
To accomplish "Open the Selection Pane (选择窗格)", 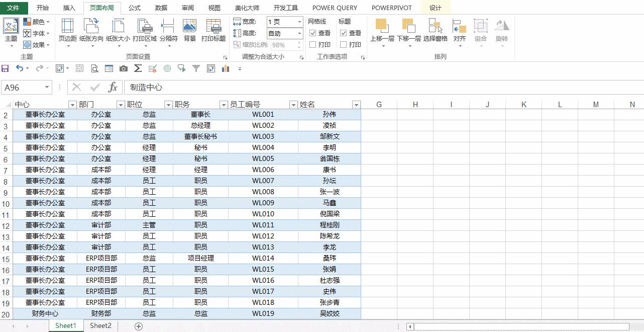I will click(435, 31).
